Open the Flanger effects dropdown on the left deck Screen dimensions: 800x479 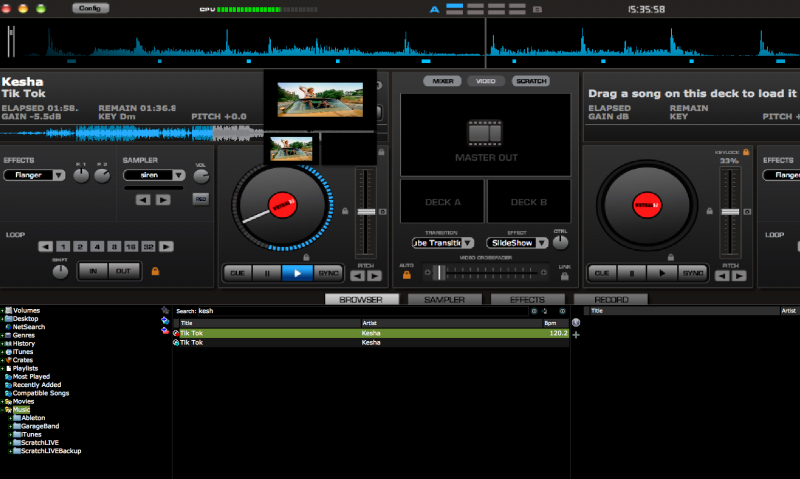(34, 175)
